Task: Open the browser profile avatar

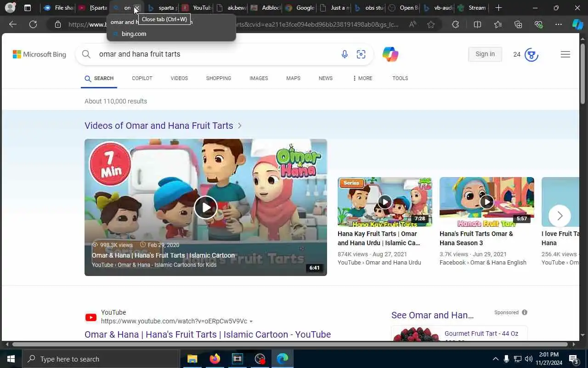Action: point(10,8)
